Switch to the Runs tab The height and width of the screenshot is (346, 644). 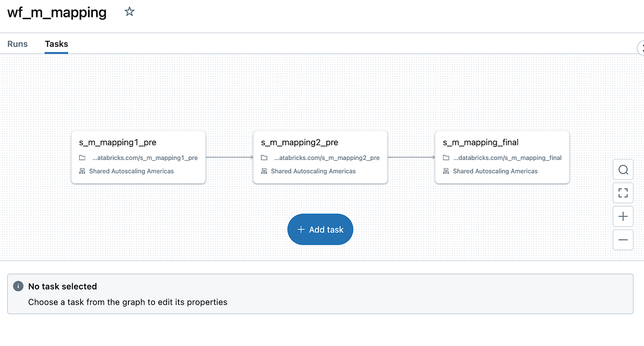(17, 44)
